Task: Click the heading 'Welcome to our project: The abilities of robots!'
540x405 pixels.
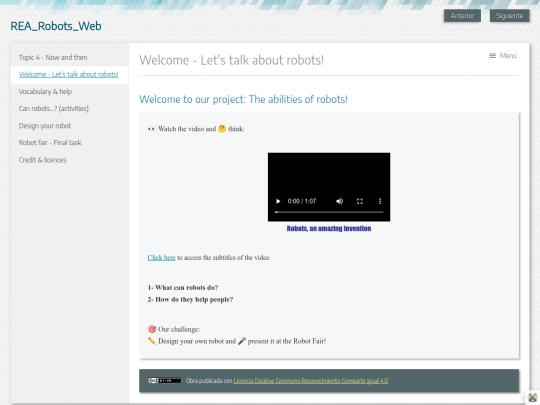Action: pyautogui.click(x=243, y=100)
